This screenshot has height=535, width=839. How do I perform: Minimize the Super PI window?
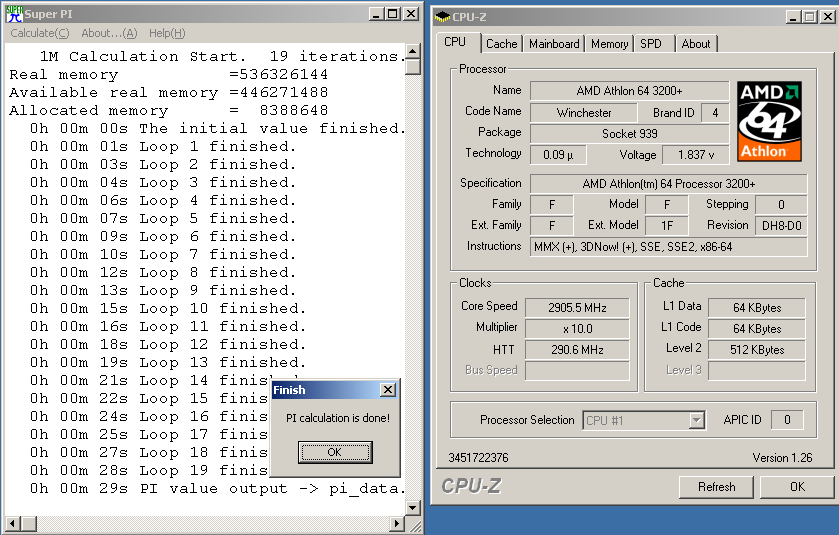click(x=377, y=14)
